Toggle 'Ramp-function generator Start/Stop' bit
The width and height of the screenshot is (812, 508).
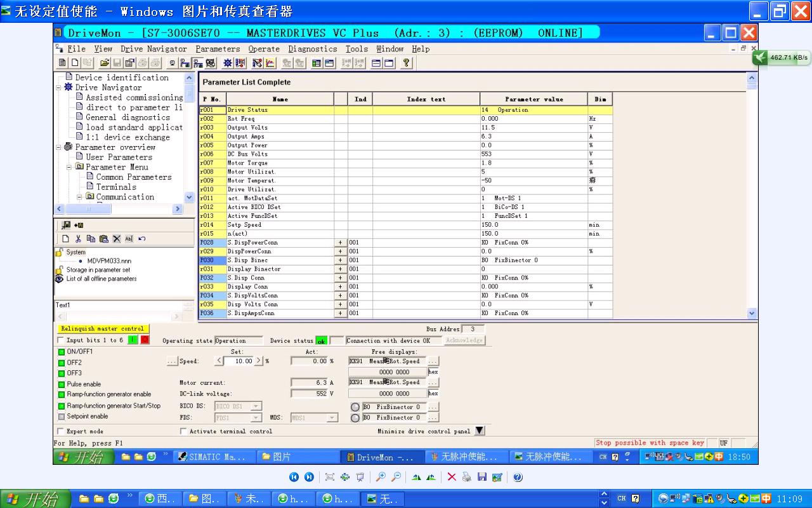pos(62,406)
